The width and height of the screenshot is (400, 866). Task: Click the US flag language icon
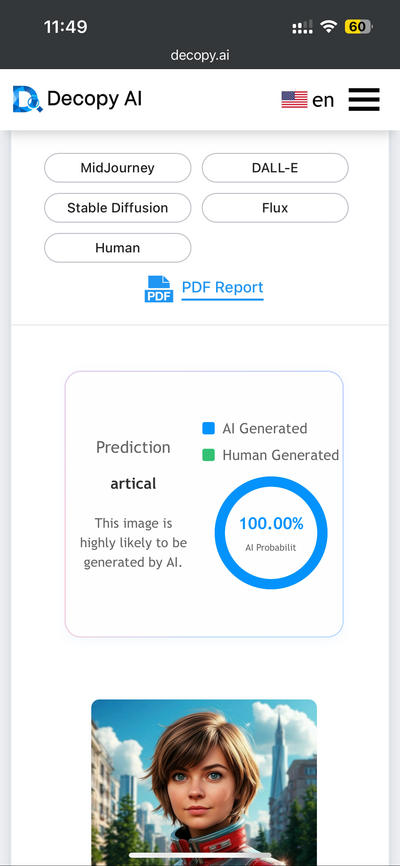point(294,99)
